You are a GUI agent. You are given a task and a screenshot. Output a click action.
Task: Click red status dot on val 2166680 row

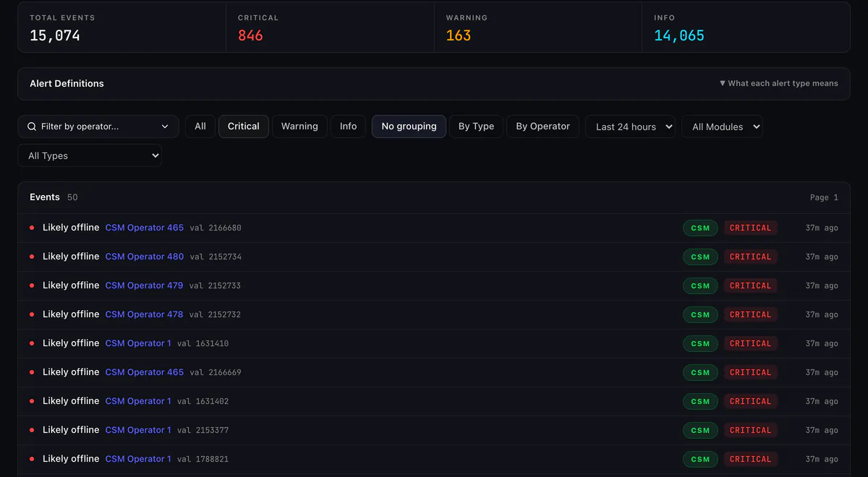pyautogui.click(x=32, y=228)
